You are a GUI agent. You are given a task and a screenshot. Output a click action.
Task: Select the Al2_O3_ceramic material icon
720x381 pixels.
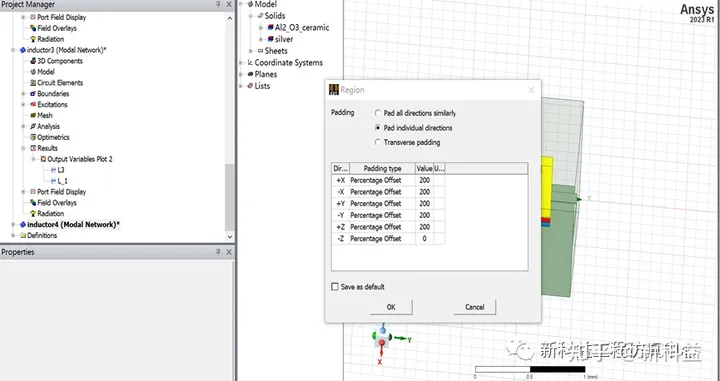pyautogui.click(x=270, y=28)
